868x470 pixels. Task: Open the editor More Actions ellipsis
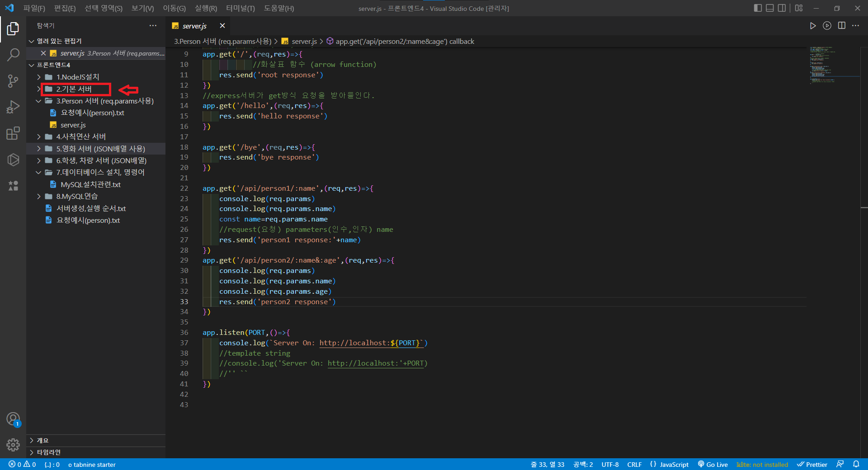(x=856, y=26)
